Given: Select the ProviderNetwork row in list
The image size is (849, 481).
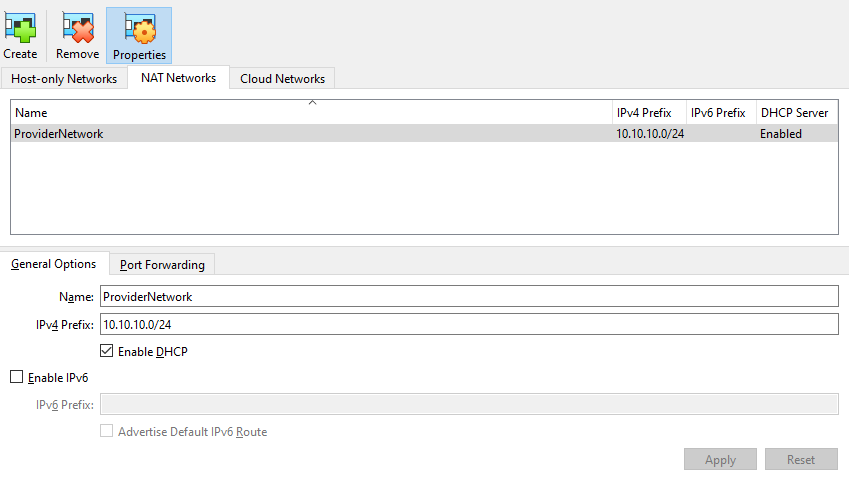Looking at the screenshot, I should 300,133.
